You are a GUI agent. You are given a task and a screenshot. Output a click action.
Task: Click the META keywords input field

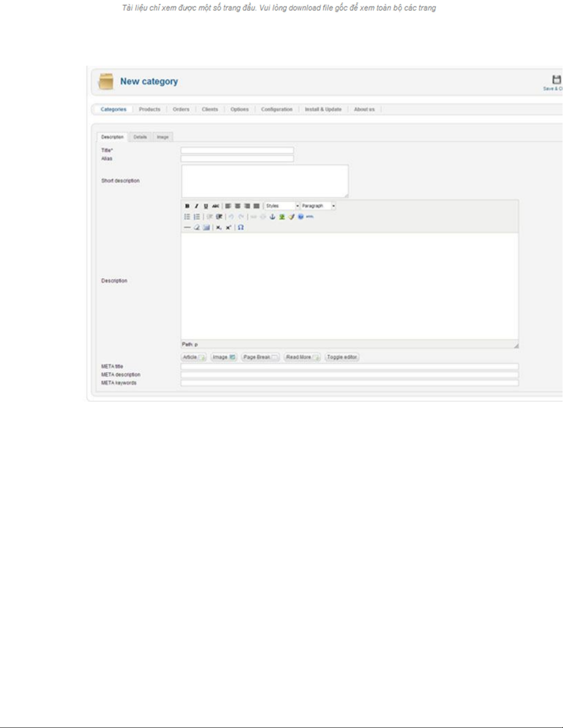(x=349, y=383)
